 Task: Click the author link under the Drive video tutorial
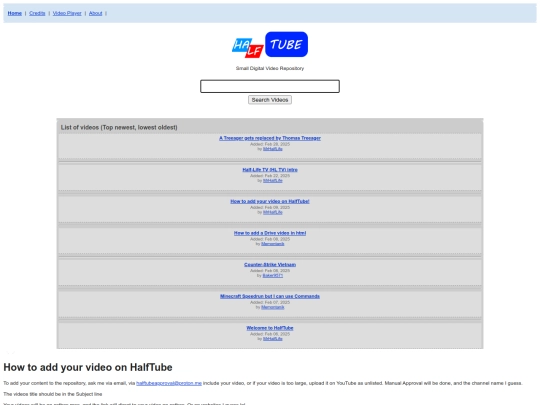coord(272,244)
